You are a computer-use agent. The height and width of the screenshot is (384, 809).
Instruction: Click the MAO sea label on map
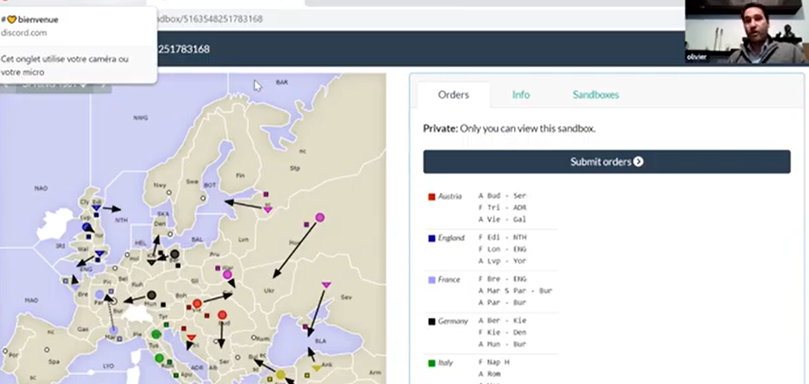(31, 300)
